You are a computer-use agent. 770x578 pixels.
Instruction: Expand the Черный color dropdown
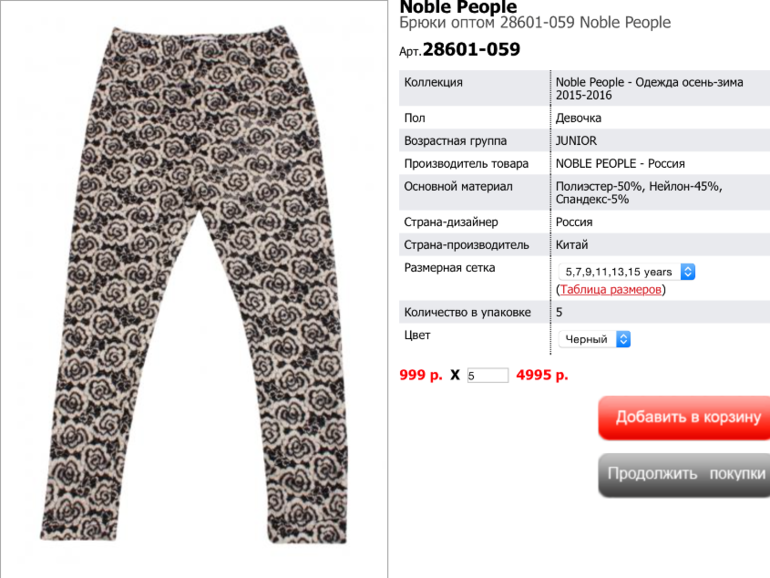click(595, 339)
